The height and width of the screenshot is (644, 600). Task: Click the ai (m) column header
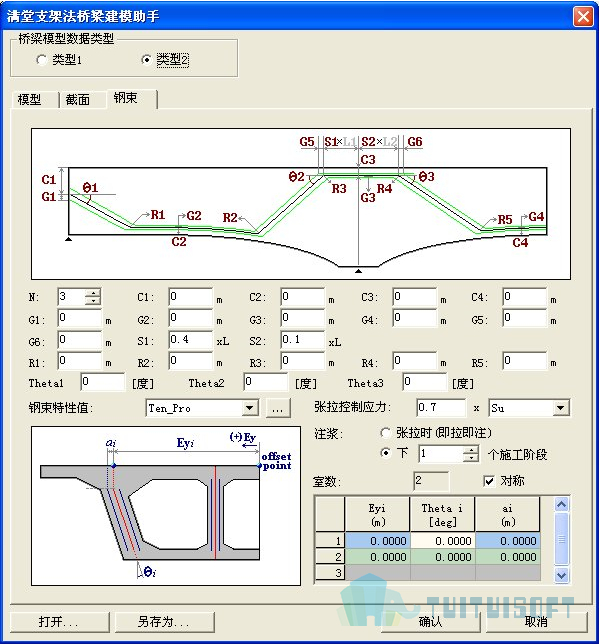point(508,515)
